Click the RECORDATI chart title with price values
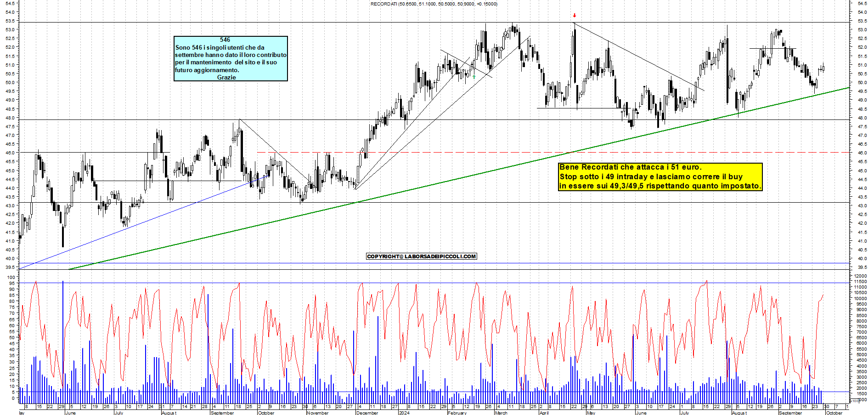This screenshot has height=415, width=868. 434,4
